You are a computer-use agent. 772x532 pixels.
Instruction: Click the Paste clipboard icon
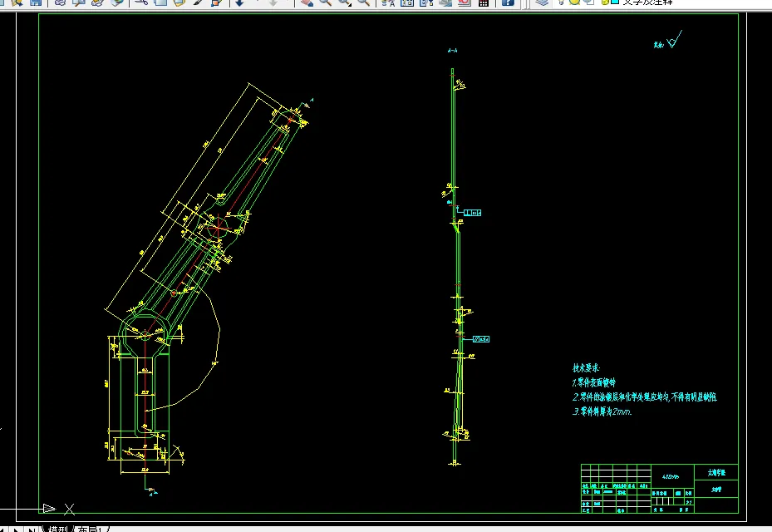(x=179, y=2)
